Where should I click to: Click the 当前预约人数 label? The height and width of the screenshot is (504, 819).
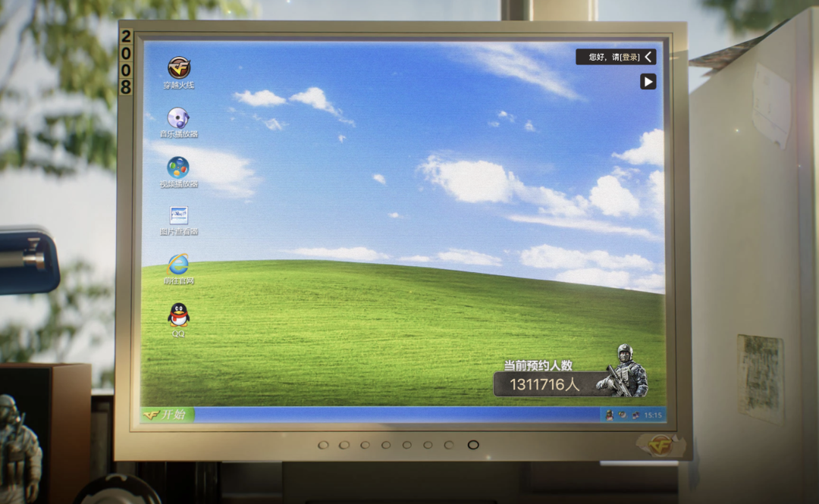click(x=538, y=365)
